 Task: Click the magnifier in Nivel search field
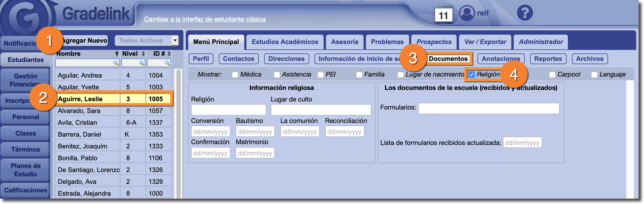click(x=142, y=63)
